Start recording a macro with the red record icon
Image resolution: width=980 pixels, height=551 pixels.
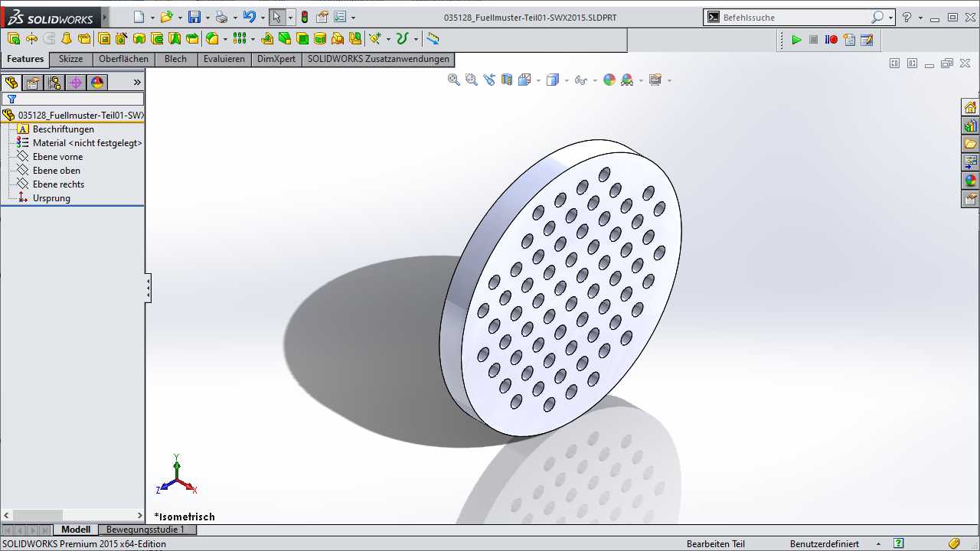pyautogui.click(x=831, y=40)
